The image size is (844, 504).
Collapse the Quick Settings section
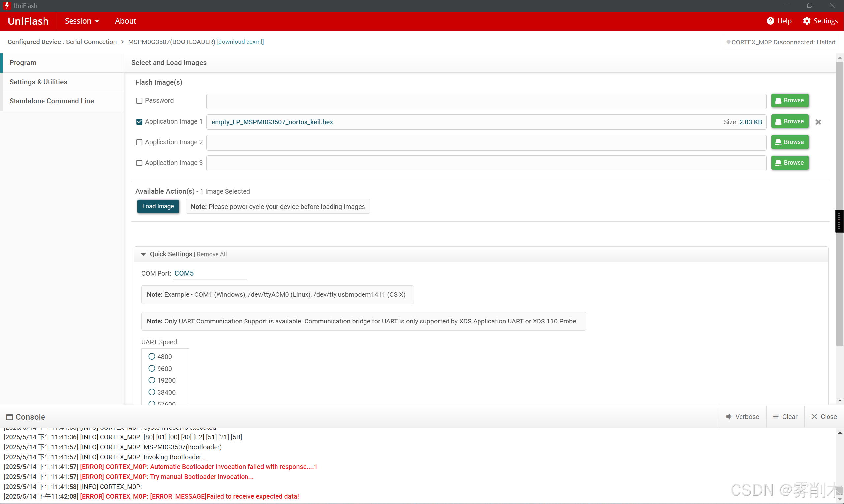[x=143, y=254]
